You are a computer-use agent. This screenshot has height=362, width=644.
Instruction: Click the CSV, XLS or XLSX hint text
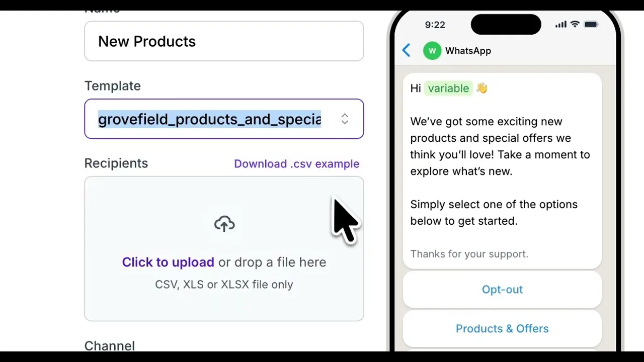224,285
